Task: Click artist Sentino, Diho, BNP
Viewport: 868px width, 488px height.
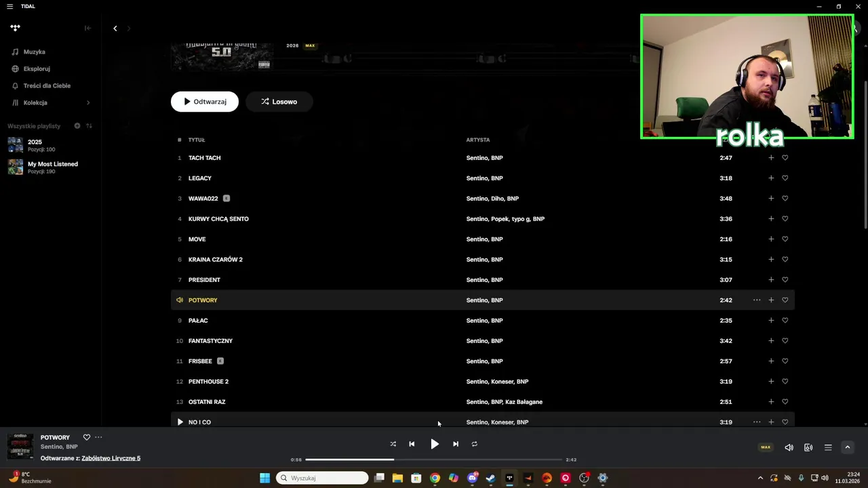Action: [492, 199]
